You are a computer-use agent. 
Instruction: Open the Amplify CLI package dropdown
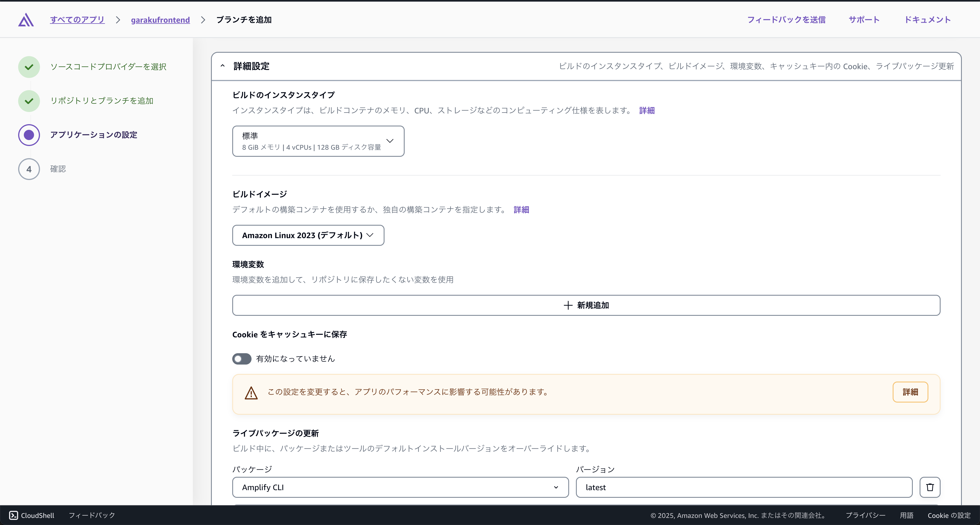coord(400,487)
